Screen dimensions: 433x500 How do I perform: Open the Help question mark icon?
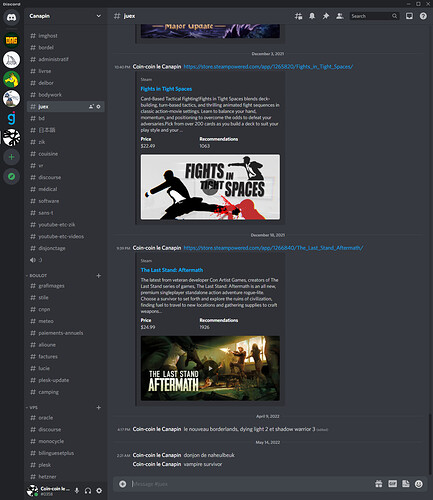point(423,16)
